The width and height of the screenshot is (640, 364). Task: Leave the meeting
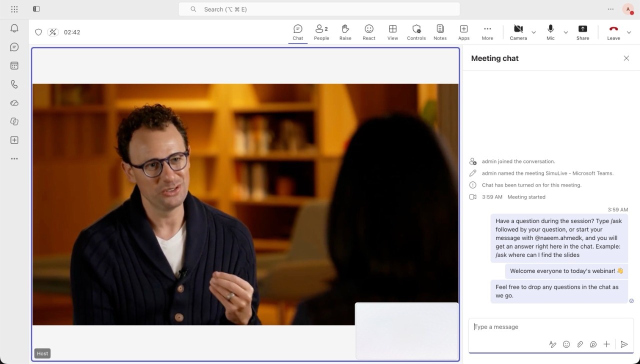(613, 32)
